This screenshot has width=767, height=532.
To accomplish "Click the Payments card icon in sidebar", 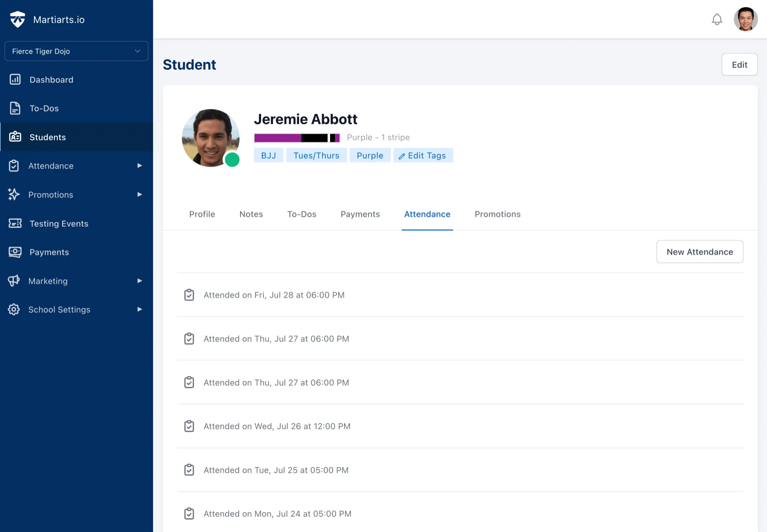I will (15, 252).
